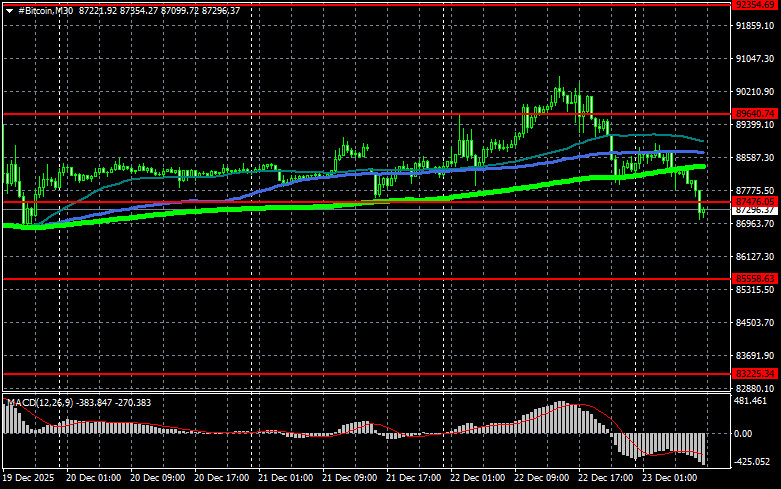Click the 92354.69 red price label
This screenshot has width=781, height=489.
point(755,5)
